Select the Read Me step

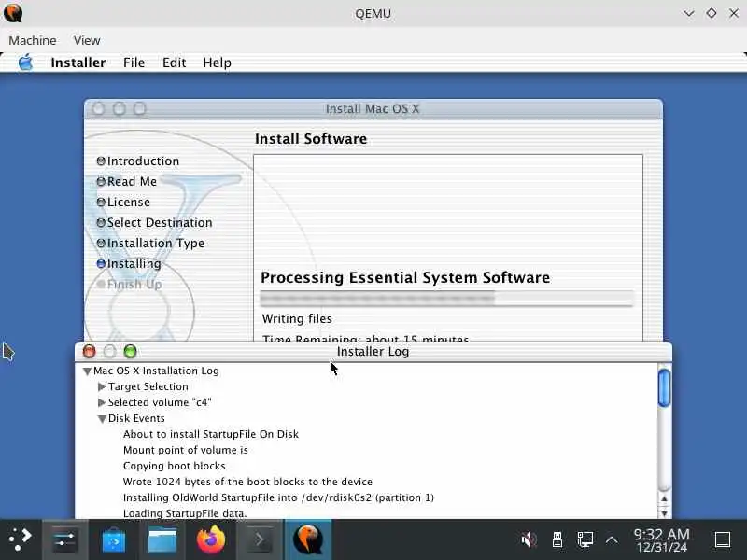pyautogui.click(x=132, y=181)
